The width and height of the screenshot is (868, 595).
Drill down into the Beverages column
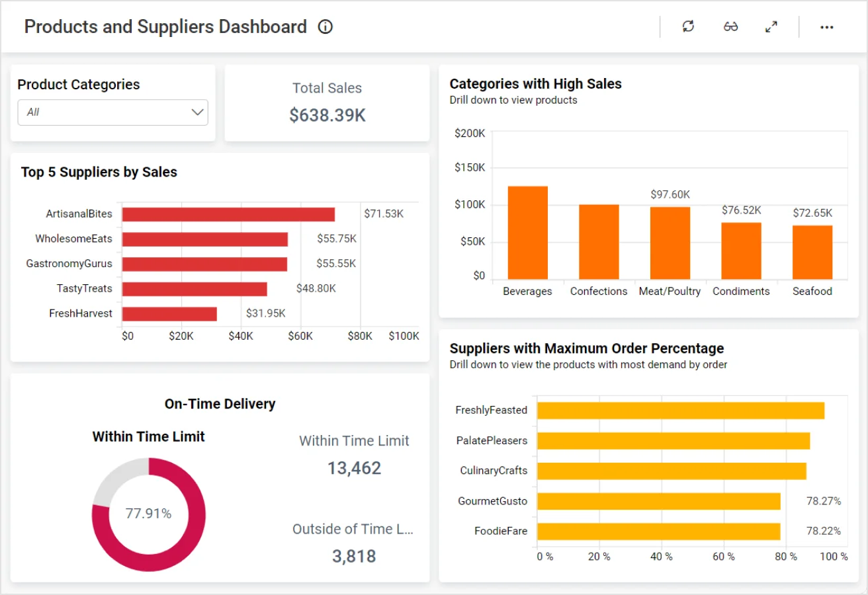527,233
